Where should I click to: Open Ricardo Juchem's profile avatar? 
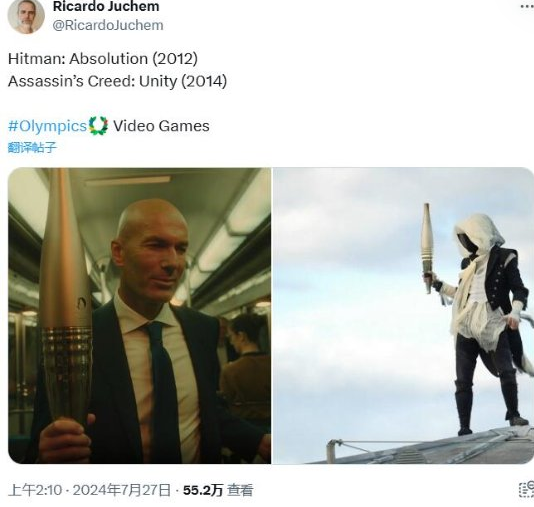[26, 16]
